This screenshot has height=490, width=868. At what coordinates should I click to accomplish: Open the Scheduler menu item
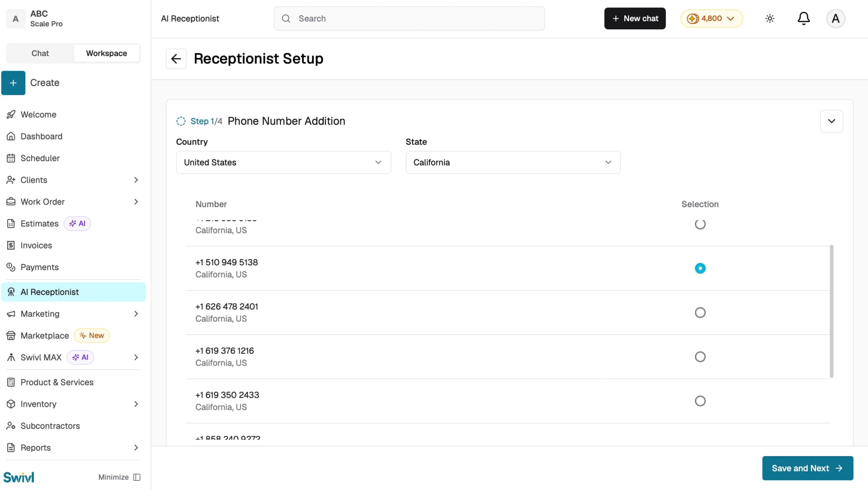click(74, 158)
